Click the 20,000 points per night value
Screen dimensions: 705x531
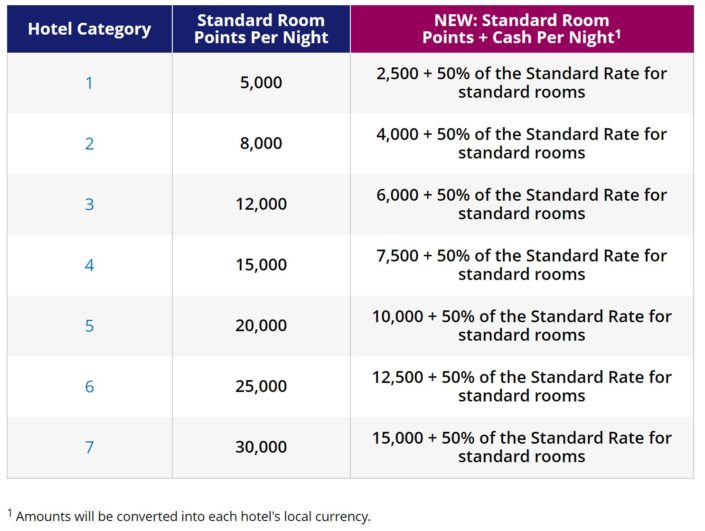pos(261,326)
